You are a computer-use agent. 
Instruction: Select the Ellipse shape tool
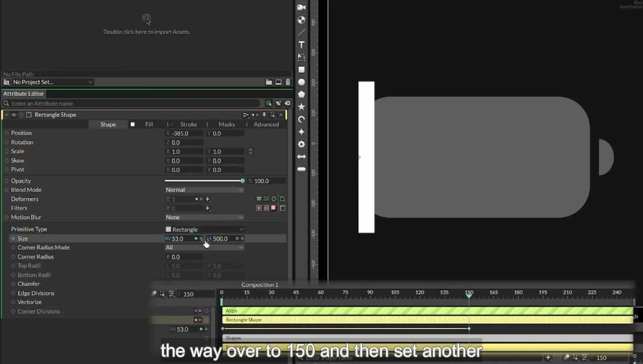(x=301, y=82)
